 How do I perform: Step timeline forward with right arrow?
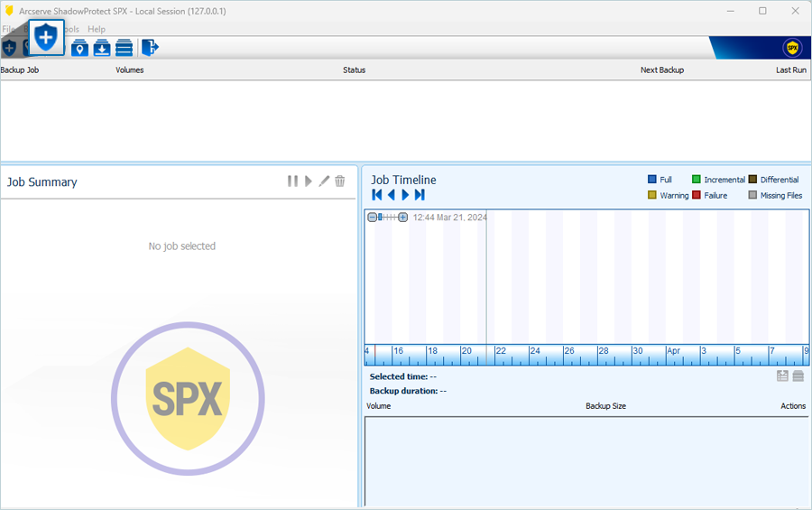405,195
